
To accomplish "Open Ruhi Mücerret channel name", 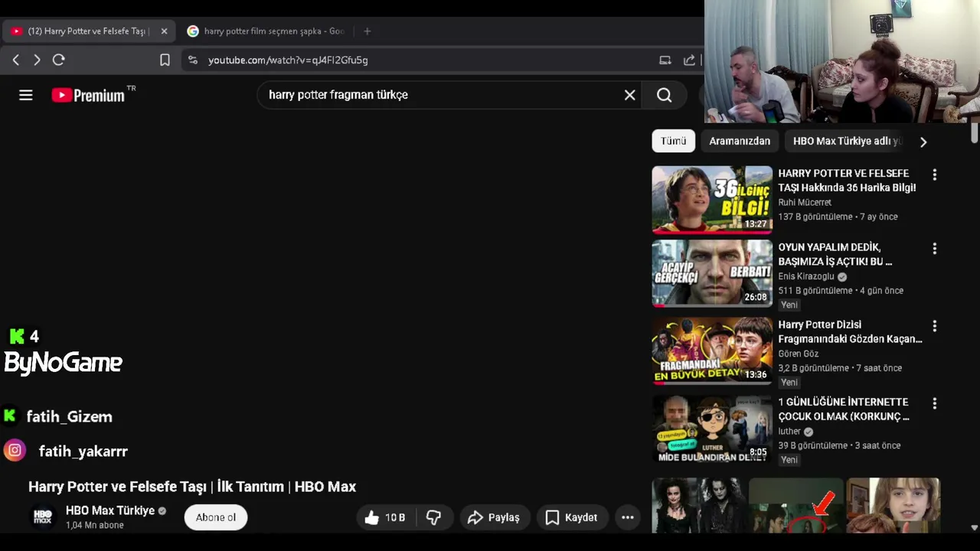I will pos(804,203).
